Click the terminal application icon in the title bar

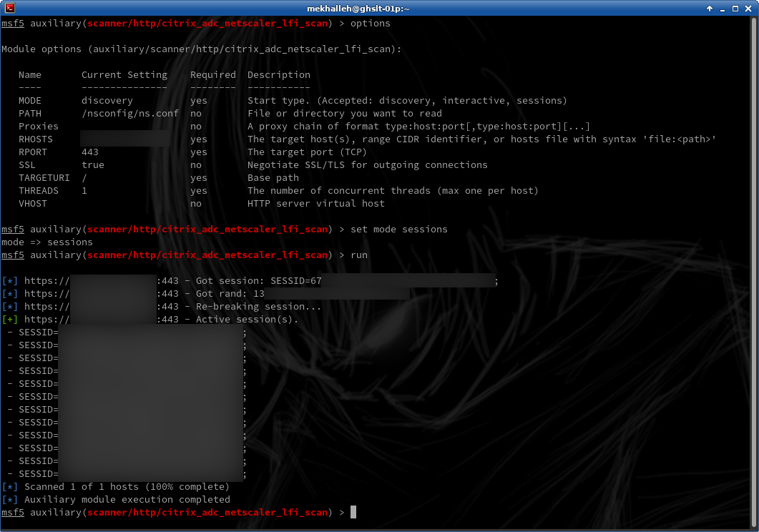coord(10,8)
